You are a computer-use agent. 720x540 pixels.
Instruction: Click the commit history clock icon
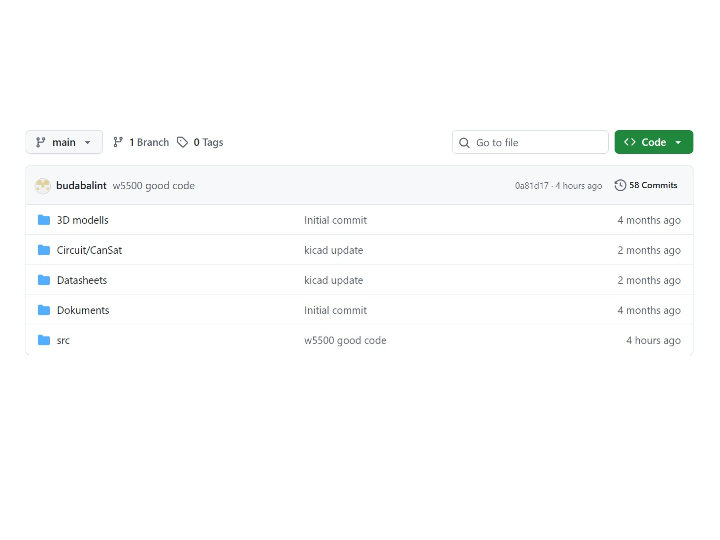[x=620, y=185]
